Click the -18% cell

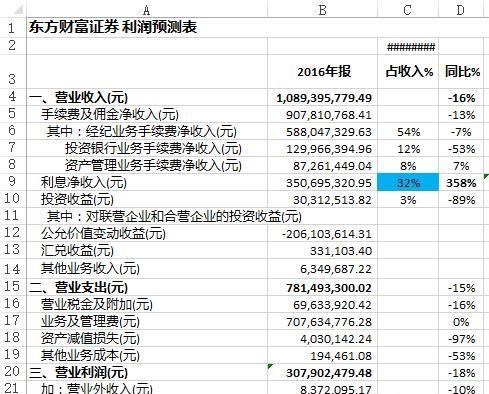pyautogui.click(x=462, y=373)
